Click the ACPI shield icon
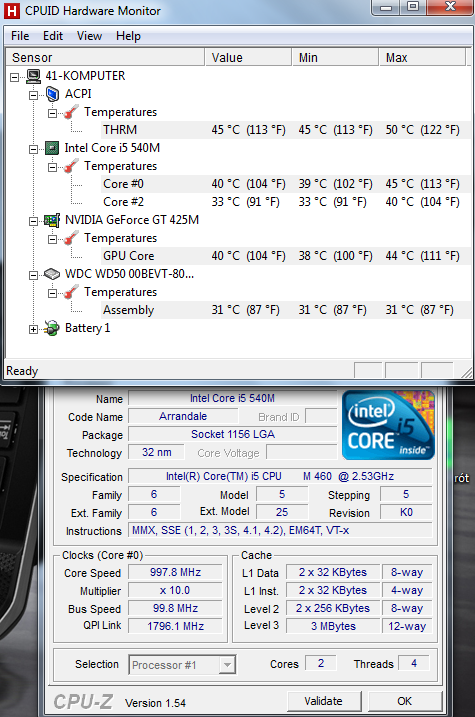Viewport: 475px width, 717px height. point(53,94)
